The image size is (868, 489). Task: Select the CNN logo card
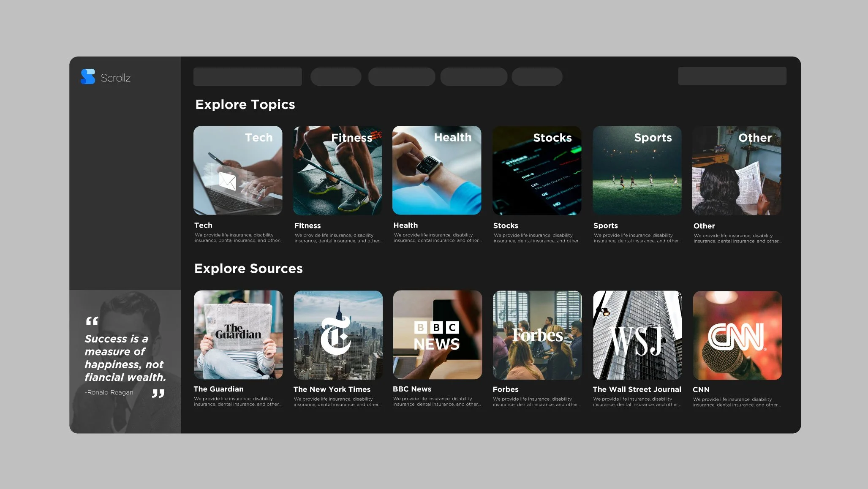click(737, 334)
